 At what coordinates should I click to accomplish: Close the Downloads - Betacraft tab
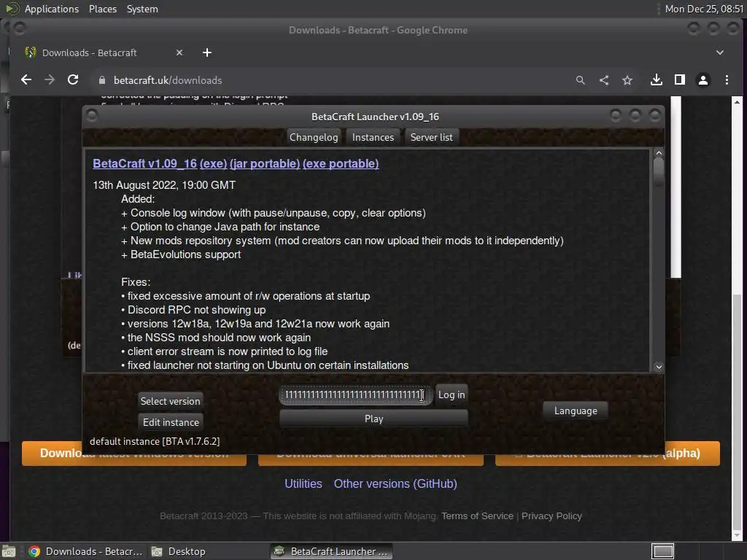click(x=179, y=52)
